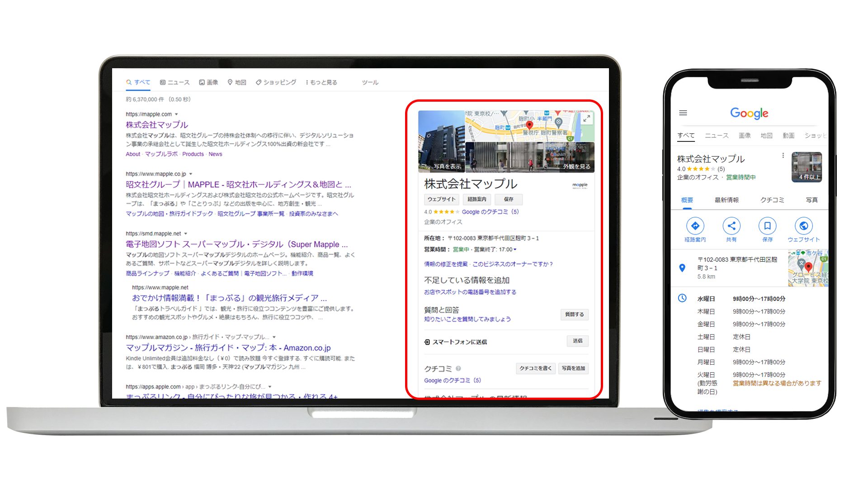Image resolution: width=868 pixels, height=488 pixels.
Task: Open the マップルラボ sitelink
Action: pos(161,154)
